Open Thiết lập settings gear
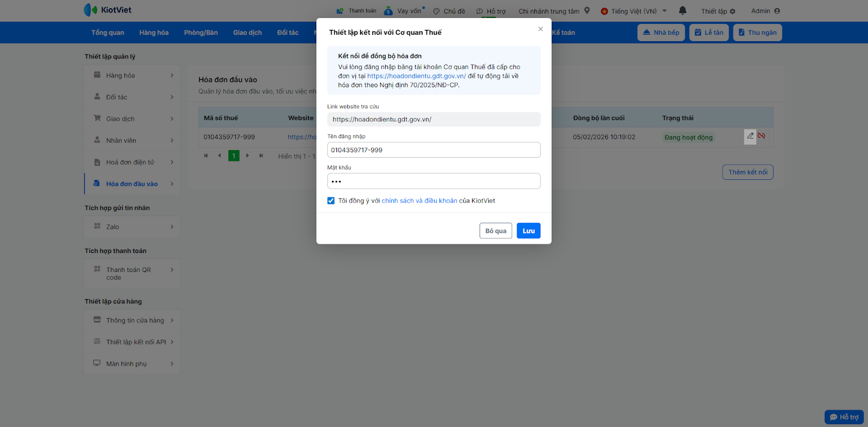 click(x=732, y=11)
